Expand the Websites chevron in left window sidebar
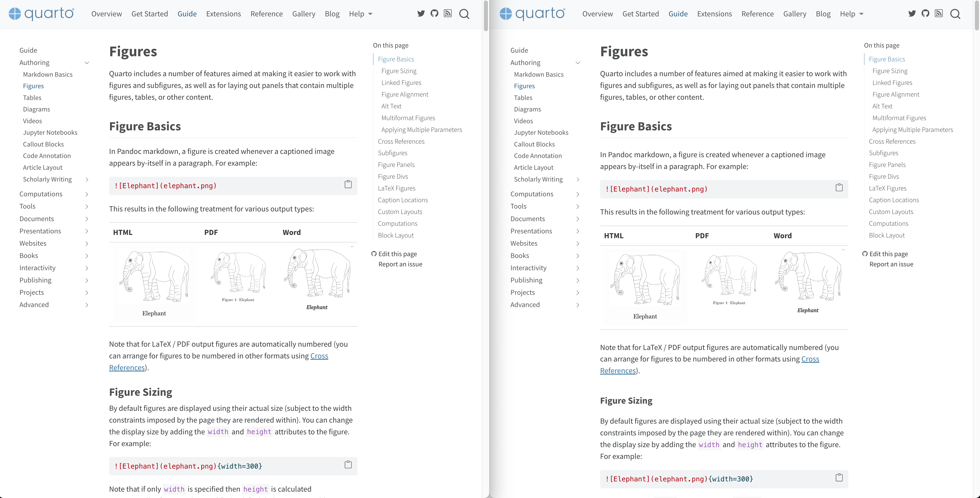The width and height of the screenshot is (980, 498). 87,243
